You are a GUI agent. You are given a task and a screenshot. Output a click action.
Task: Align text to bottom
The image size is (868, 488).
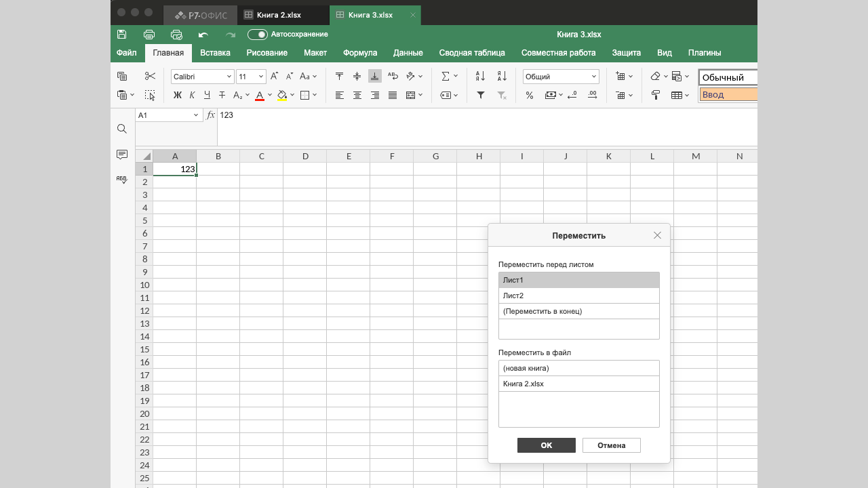pos(375,77)
